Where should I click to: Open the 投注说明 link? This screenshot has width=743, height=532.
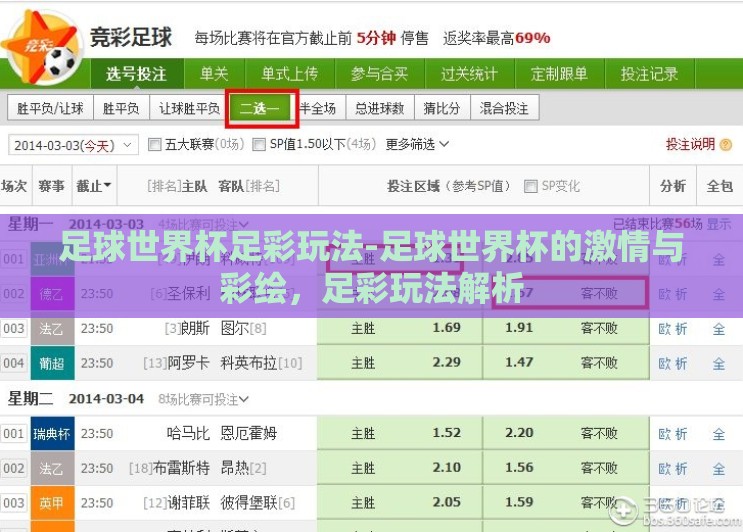coord(690,144)
